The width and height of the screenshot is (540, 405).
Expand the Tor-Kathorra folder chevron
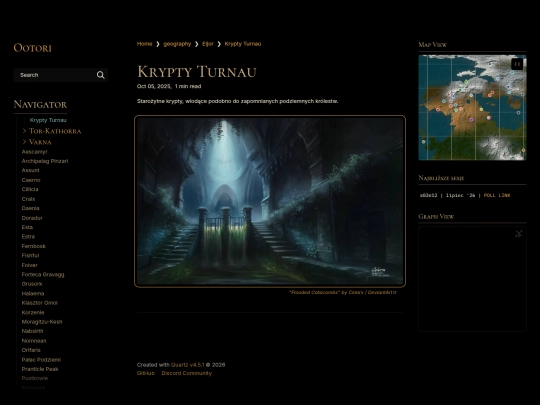pyautogui.click(x=24, y=131)
